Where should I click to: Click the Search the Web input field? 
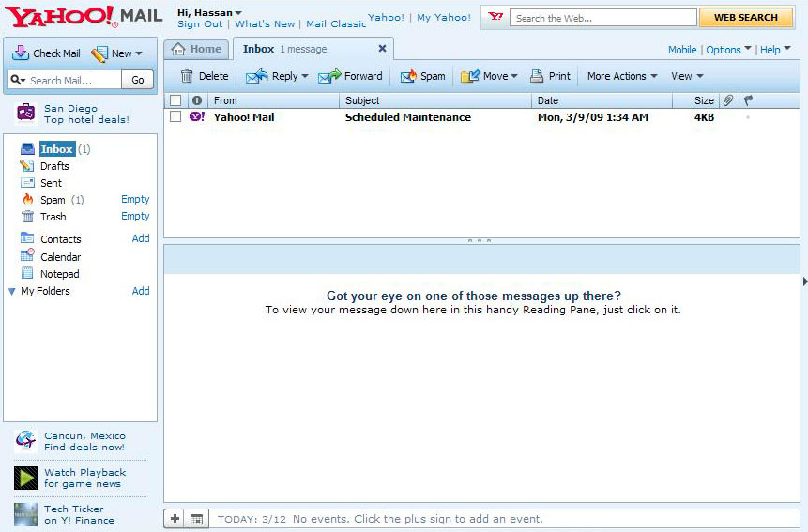[x=602, y=18]
